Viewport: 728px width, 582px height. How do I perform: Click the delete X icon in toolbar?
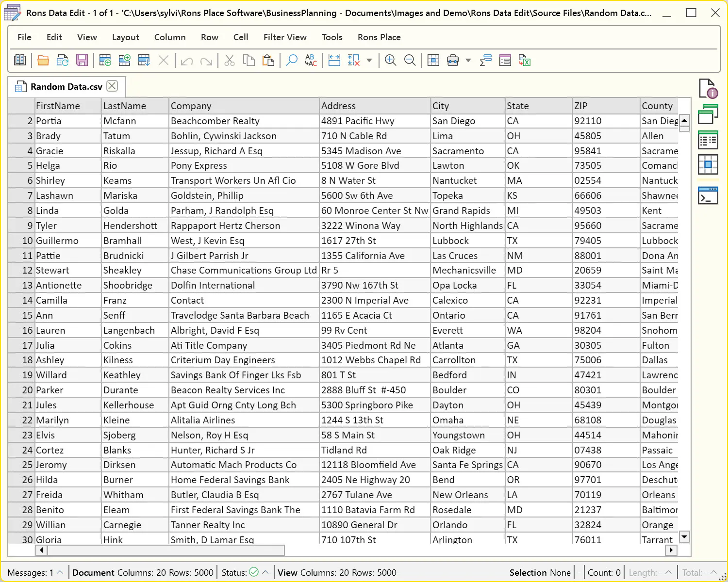click(x=164, y=60)
